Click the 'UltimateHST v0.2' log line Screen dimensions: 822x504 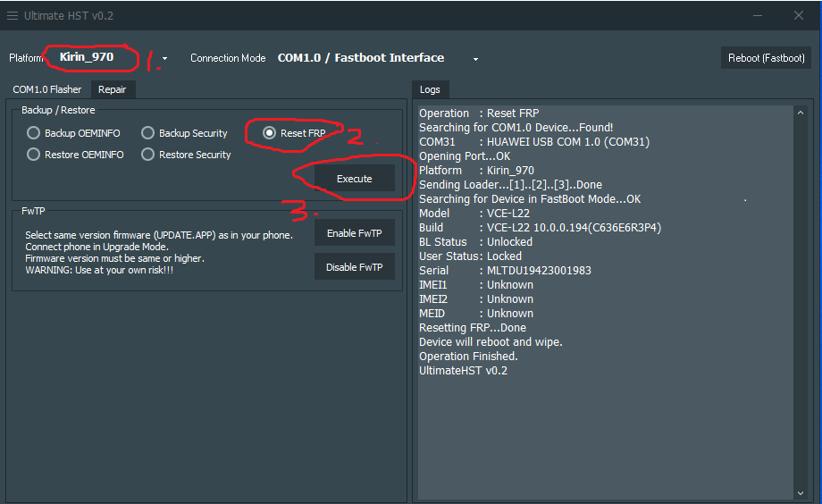463,371
